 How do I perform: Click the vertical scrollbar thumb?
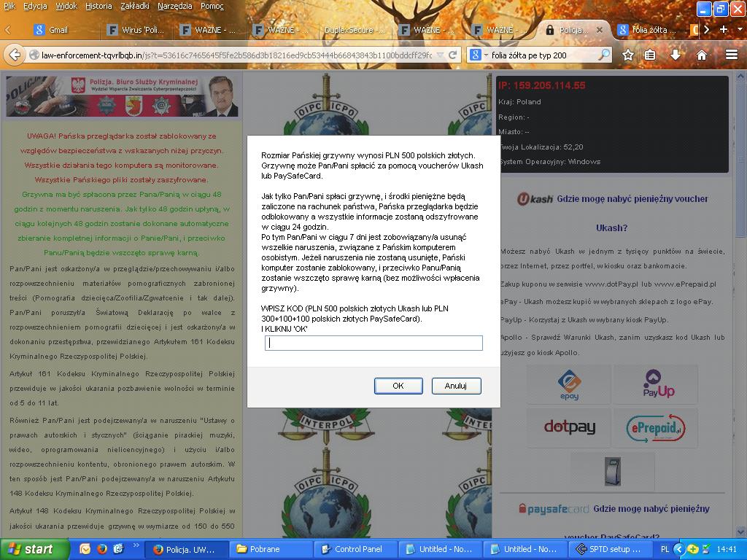[x=741, y=160]
